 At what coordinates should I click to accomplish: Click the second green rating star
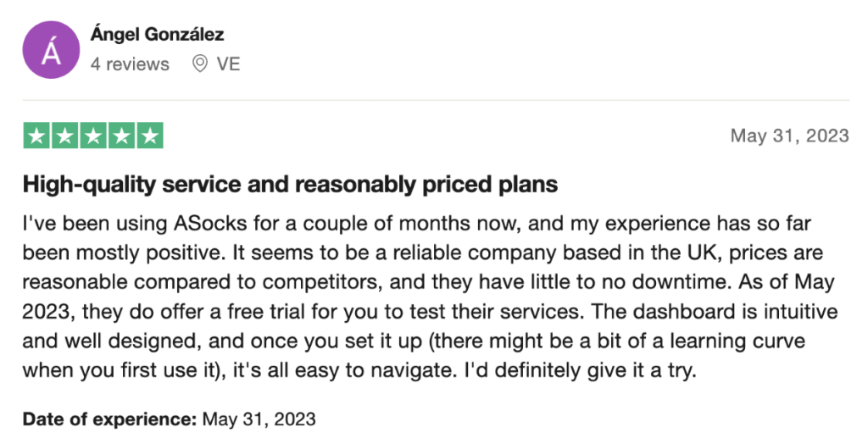pyautogui.click(x=64, y=136)
